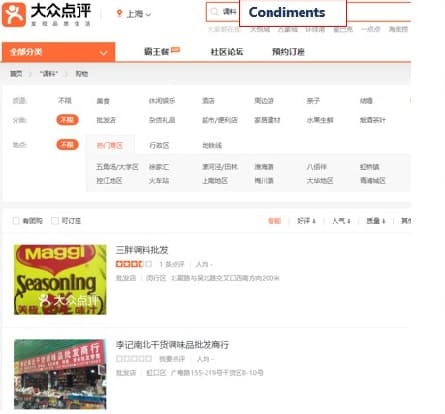Screen dimensions: 445x414
Task: Click the badge icon next to 霸王餐
Action: [x=176, y=50]
